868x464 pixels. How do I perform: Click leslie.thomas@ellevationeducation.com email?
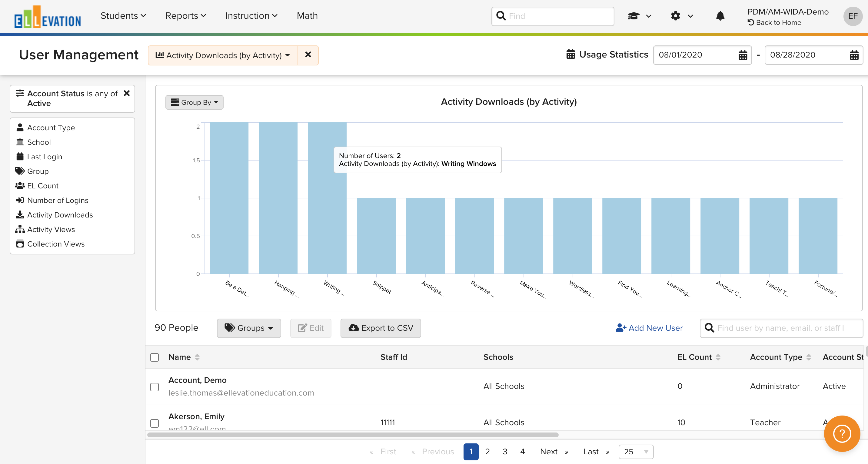click(241, 393)
